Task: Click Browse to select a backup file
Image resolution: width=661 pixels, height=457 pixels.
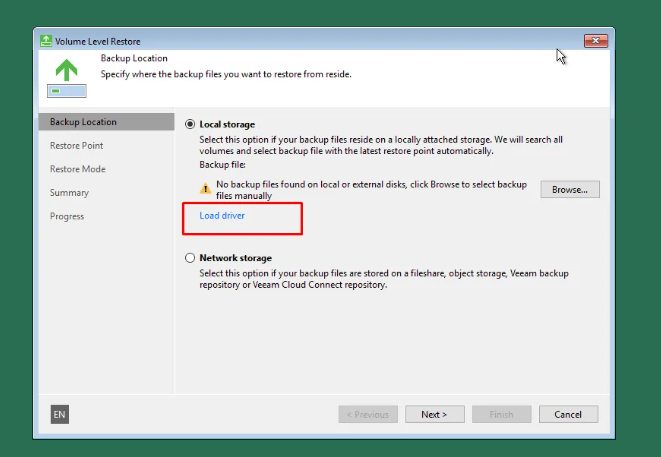Action: (x=570, y=189)
